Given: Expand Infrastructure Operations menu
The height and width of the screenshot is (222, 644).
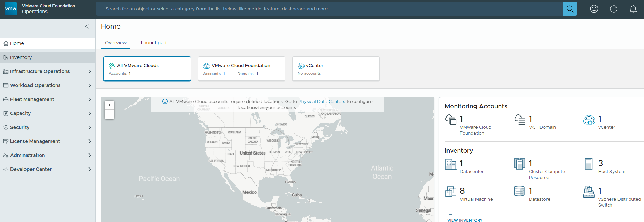Looking at the screenshot, I should (x=90, y=71).
